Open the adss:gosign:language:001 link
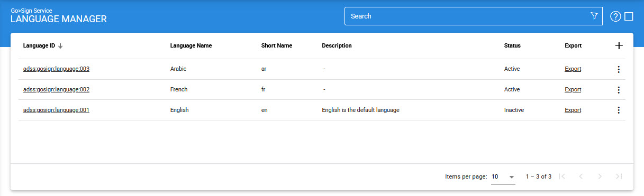The width and height of the screenshot is (644, 196). click(x=56, y=110)
